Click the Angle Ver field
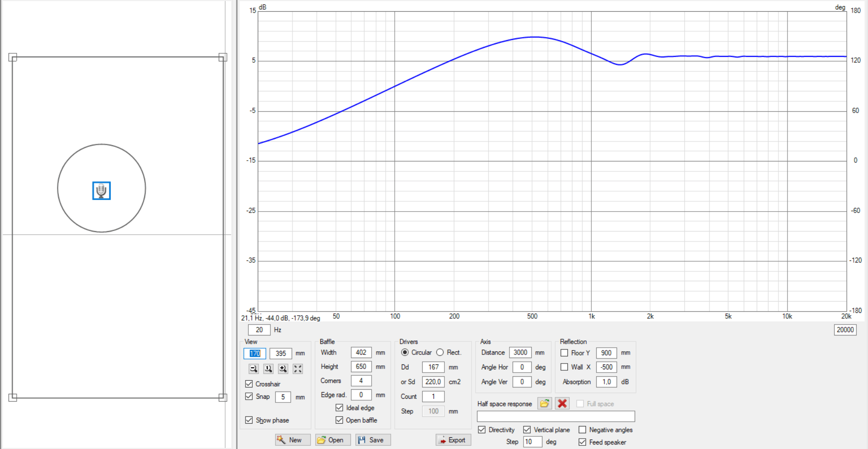The width and height of the screenshot is (868, 449). 522,382
